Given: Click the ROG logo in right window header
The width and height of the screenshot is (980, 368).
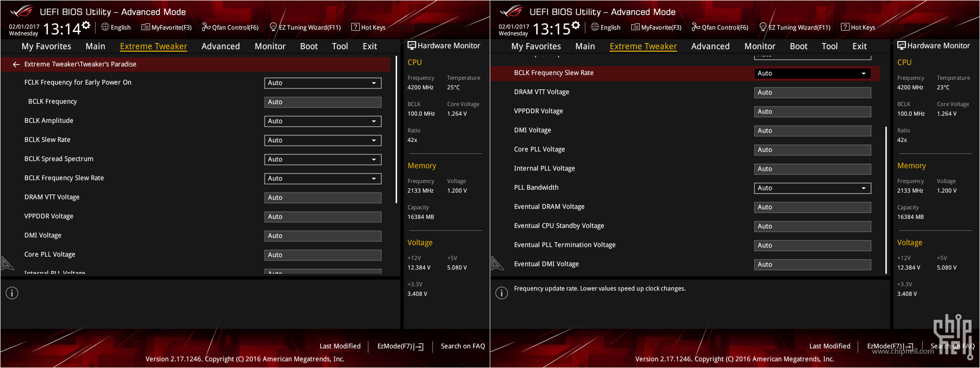Looking at the screenshot, I should pos(511,11).
